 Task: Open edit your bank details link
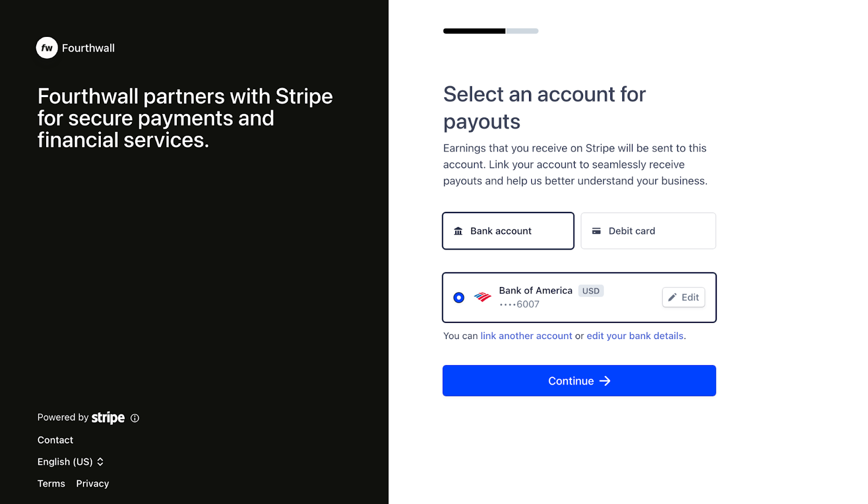pos(635,336)
